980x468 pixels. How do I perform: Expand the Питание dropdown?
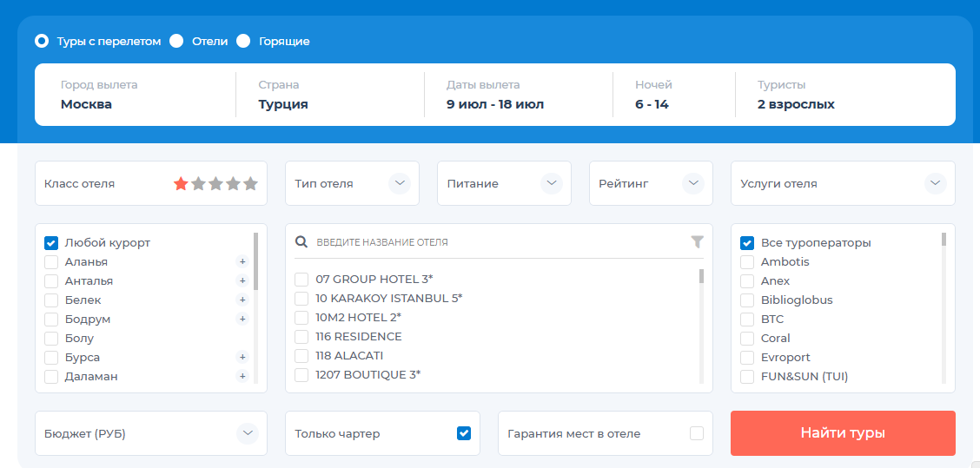551,183
